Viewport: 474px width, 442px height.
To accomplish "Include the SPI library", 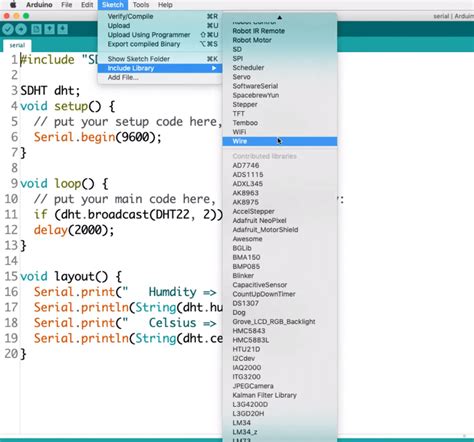I will [280, 59].
